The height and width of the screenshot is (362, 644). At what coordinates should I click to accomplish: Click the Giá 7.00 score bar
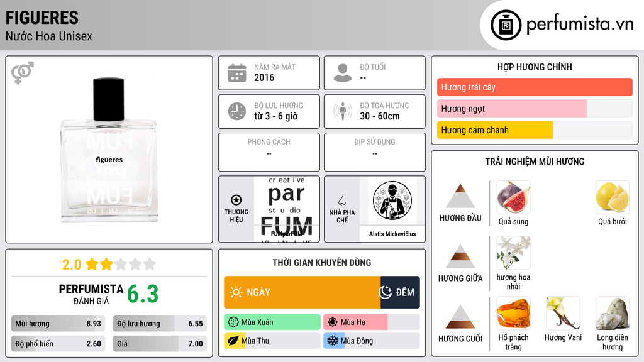click(160, 344)
